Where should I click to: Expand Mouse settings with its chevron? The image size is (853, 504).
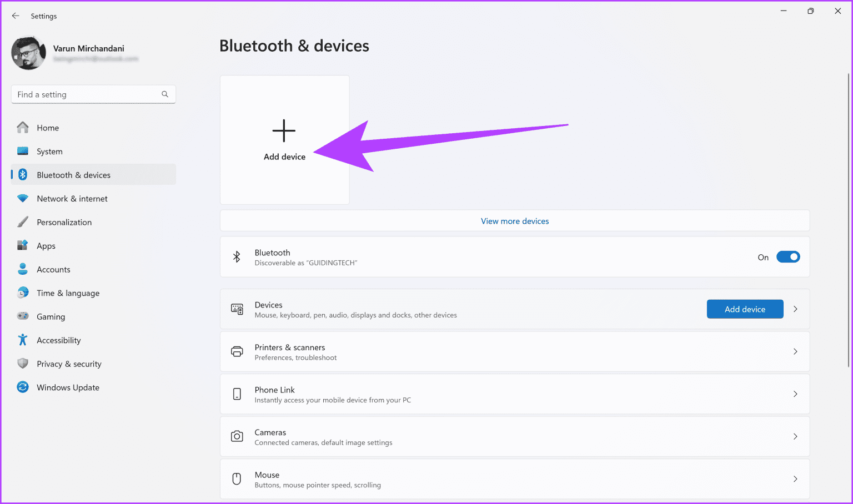tap(795, 478)
